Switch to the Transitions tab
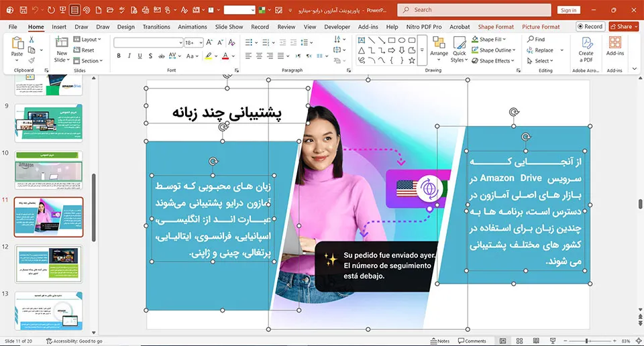The image size is (644, 346). 156,27
